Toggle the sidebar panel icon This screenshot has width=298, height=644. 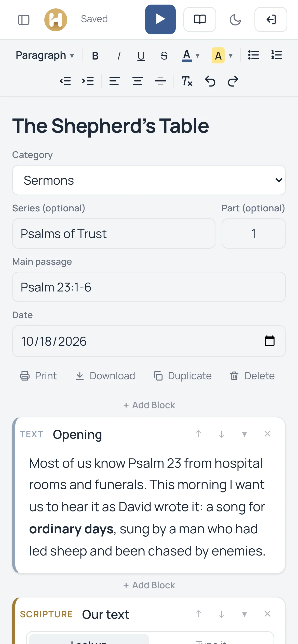[24, 20]
